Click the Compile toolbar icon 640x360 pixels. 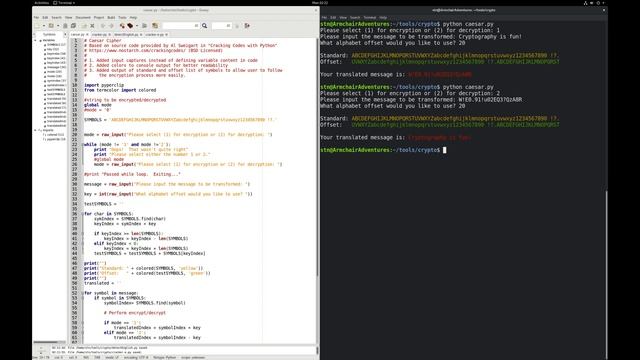click(122, 26)
